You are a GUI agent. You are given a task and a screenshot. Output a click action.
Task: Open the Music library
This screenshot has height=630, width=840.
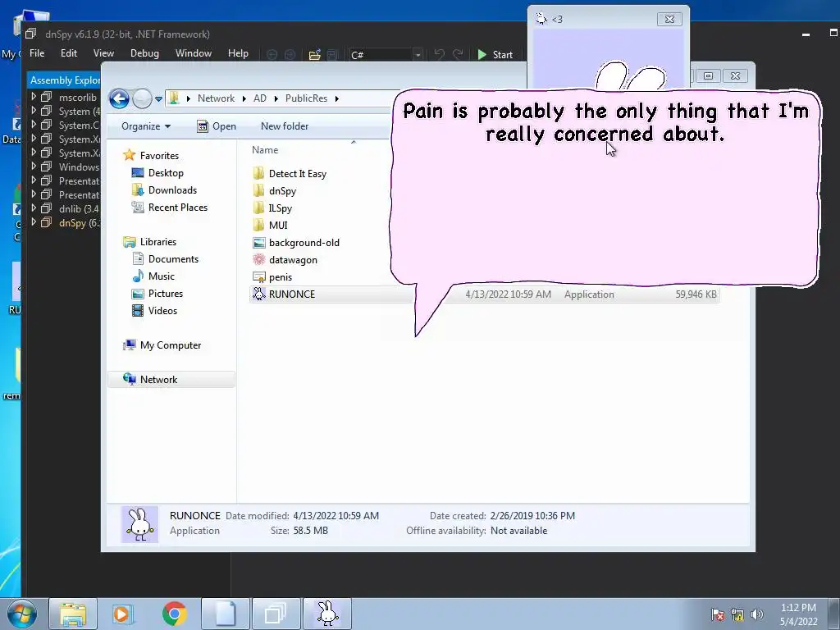[162, 276]
